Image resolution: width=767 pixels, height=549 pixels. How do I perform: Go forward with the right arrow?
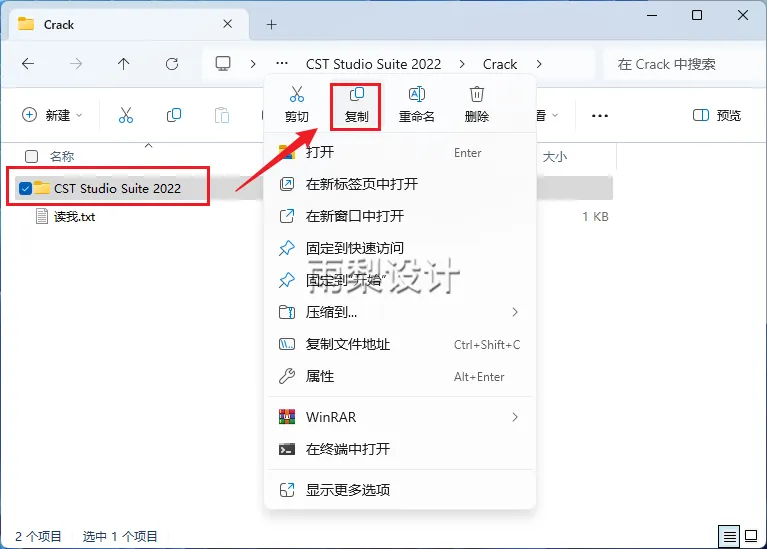tap(76, 64)
